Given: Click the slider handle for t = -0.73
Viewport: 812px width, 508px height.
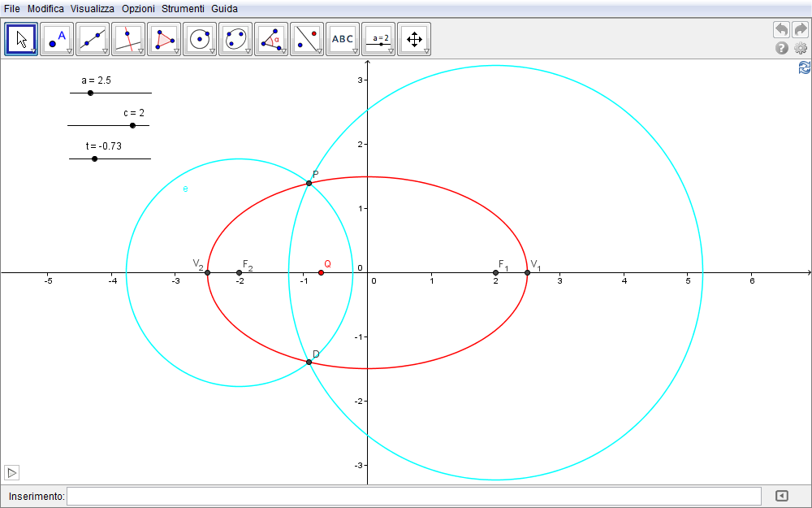Looking at the screenshot, I should click(95, 158).
